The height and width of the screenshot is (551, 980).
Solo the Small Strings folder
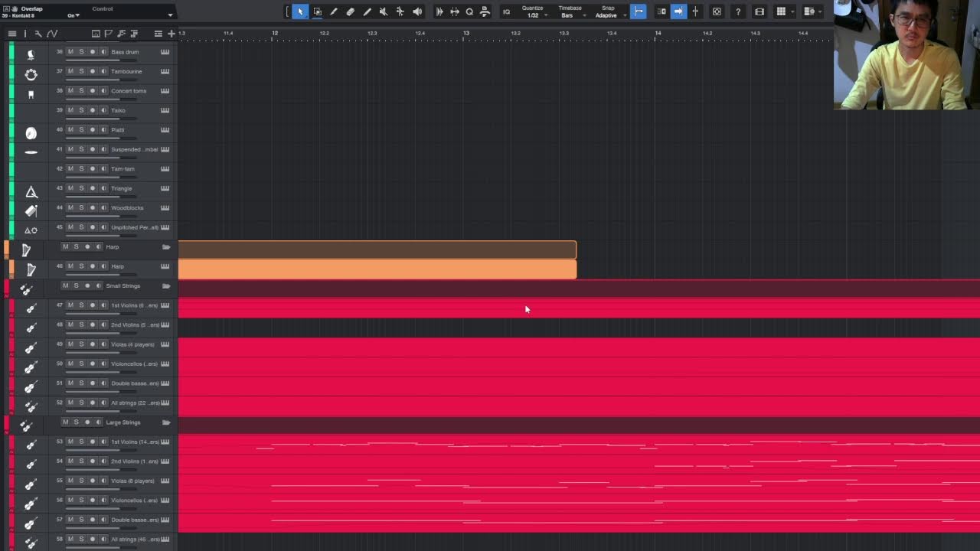tap(76, 285)
